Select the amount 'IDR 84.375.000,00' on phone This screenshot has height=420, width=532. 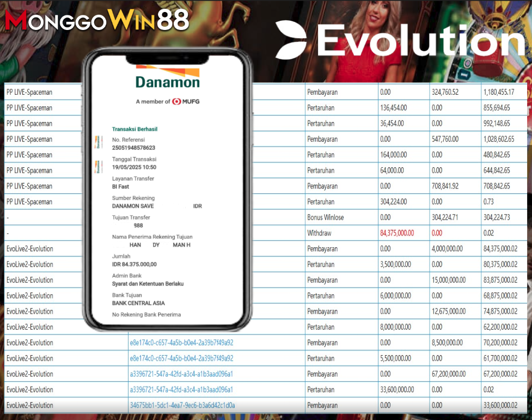(x=134, y=264)
